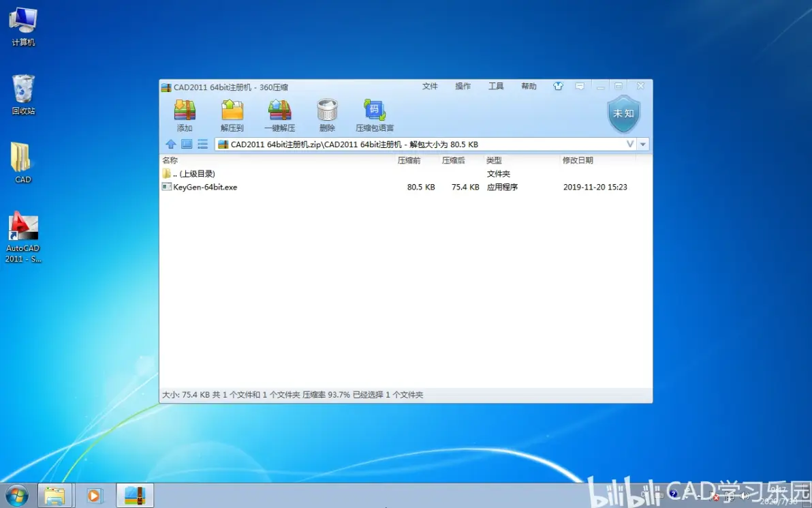Click the skin shirt icon in the title bar

click(x=558, y=86)
